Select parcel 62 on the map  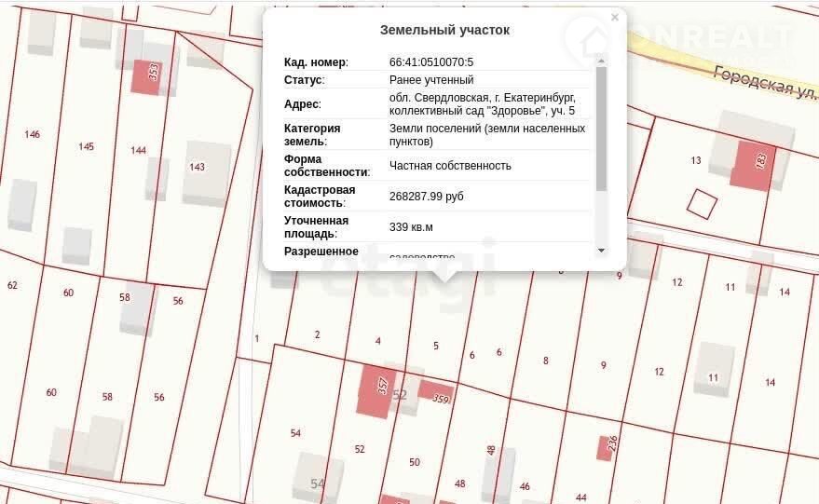12,285
